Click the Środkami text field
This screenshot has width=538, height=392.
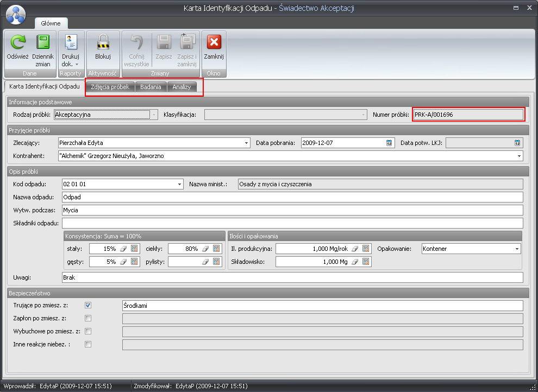(x=323, y=306)
